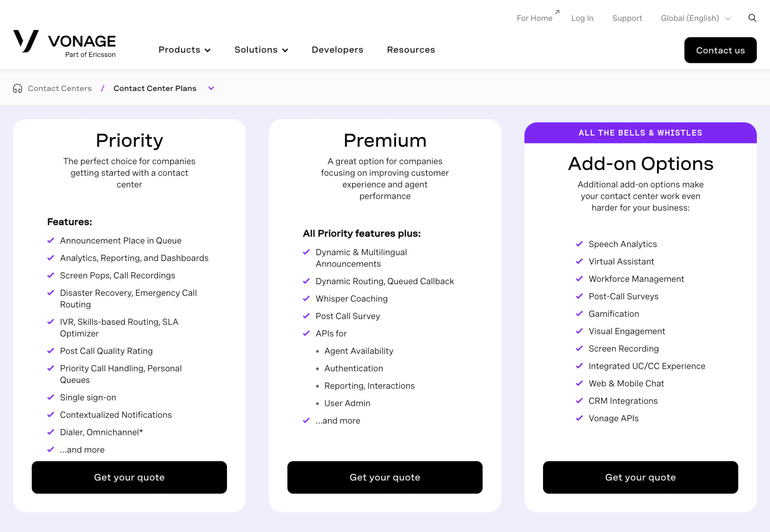Viewport: 770px width, 532px height.
Task: Click the For Home external arrow icon
Action: click(557, 12)
